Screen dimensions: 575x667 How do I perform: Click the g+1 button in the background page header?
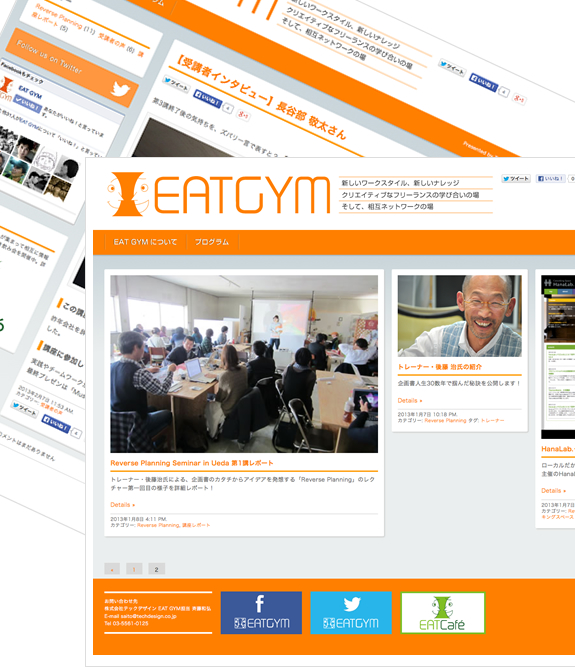point(519,99)
